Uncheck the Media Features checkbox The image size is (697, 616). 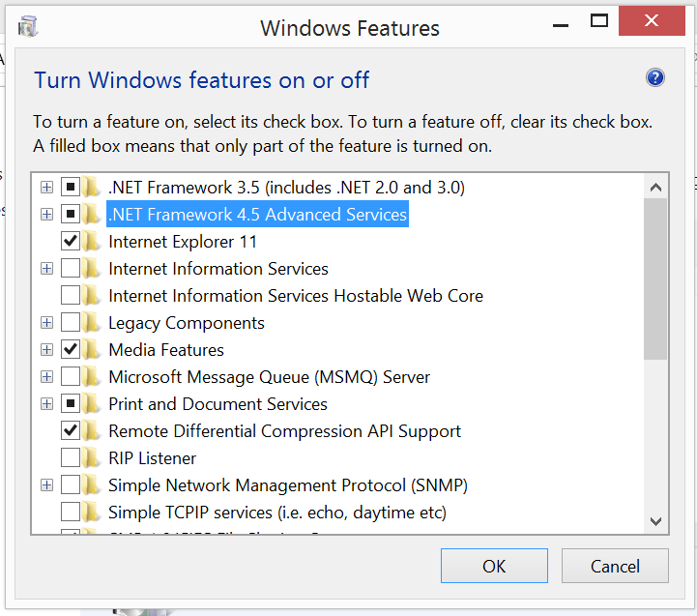[x=71, y=350]
